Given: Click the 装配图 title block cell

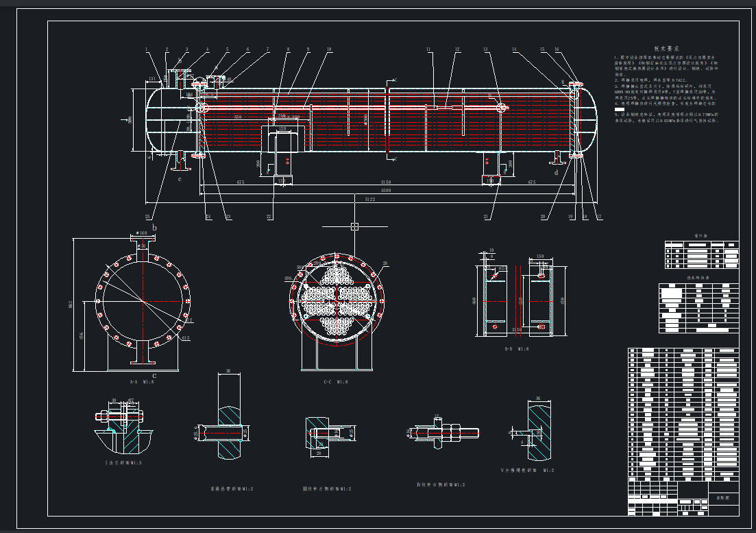Looking at the screenshot, I should (x=722, y=498).
